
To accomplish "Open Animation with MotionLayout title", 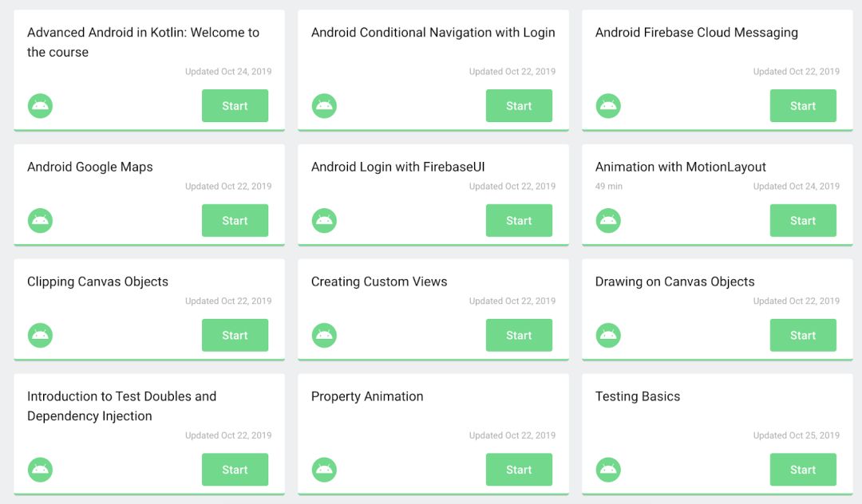I will [x=681, y=167].
